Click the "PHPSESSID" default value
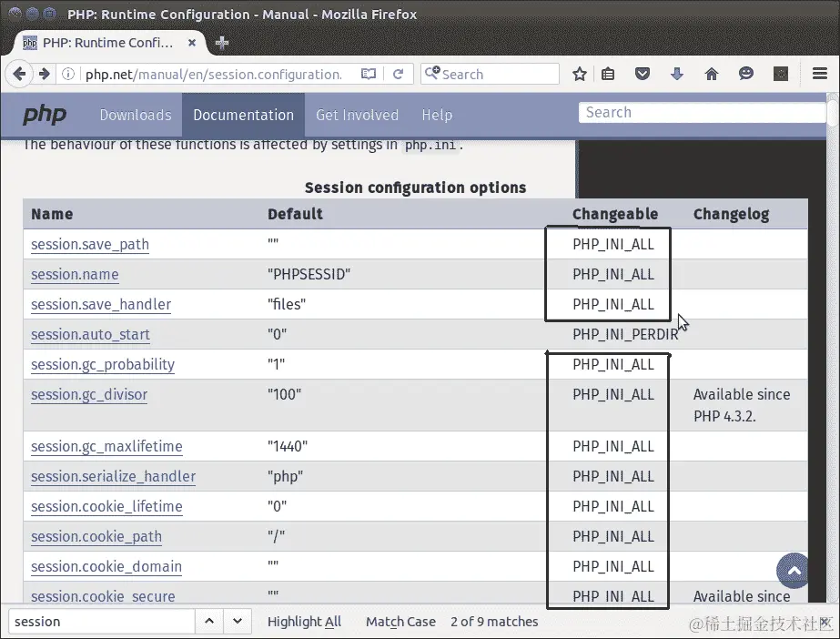Image resolution: width=840 pixels, height=639 pixels. click(x=309, y=274)
